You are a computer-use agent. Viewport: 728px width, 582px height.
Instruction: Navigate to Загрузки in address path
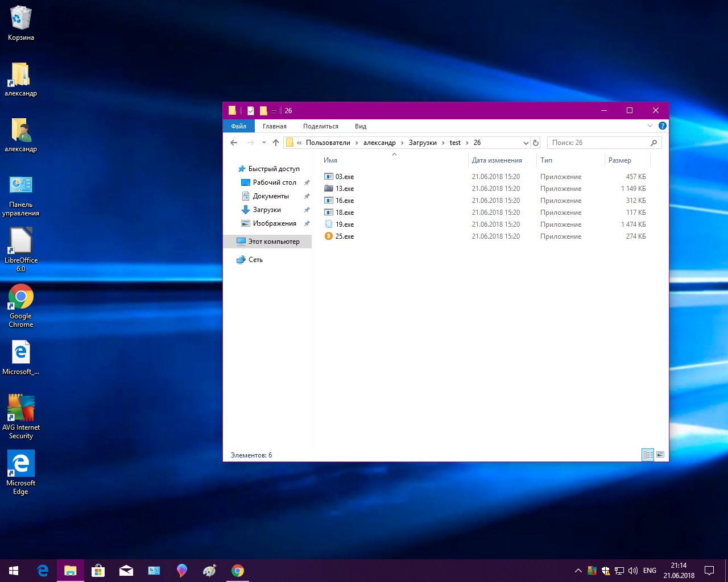pyautogui.click(x=423, y=143)
